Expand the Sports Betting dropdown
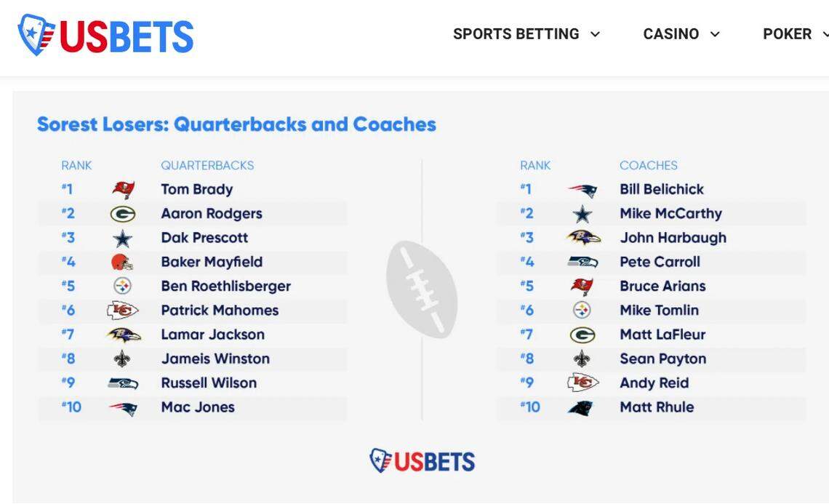This screenshot has width=829, height=504. point(595,33)
